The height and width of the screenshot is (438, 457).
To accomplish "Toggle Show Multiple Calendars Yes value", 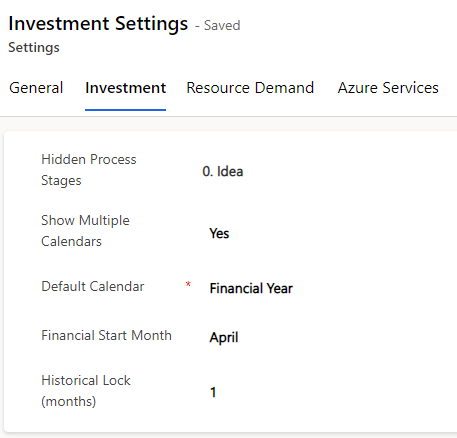I will (219, 233).
